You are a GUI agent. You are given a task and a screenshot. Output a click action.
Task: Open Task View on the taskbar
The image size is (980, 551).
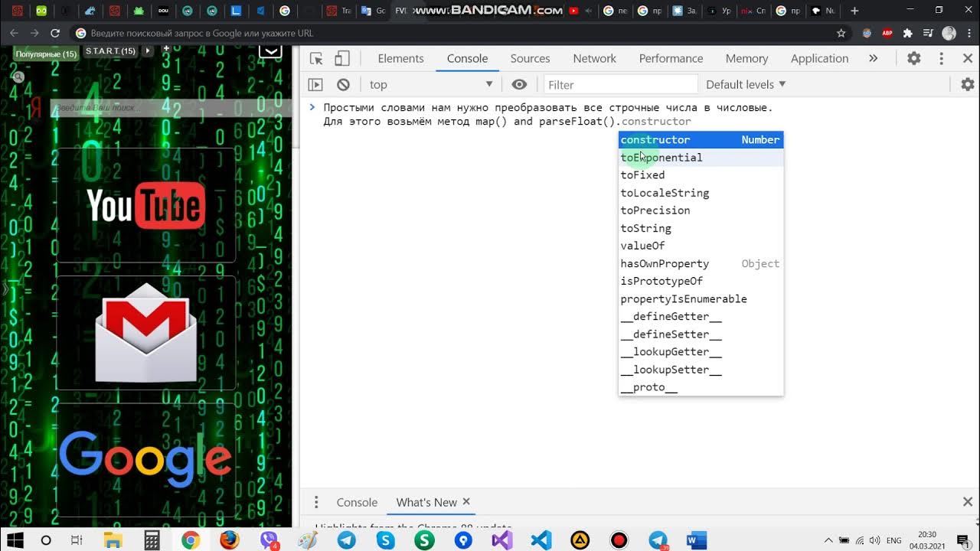click(77, 540)
